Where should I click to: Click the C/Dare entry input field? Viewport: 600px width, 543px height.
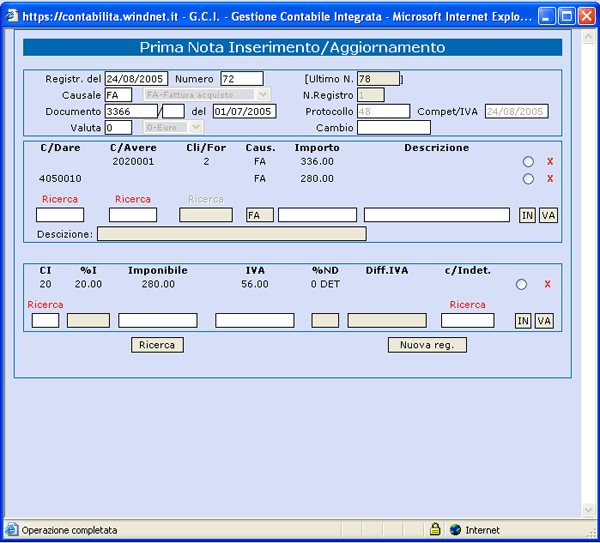pos(60,215)
